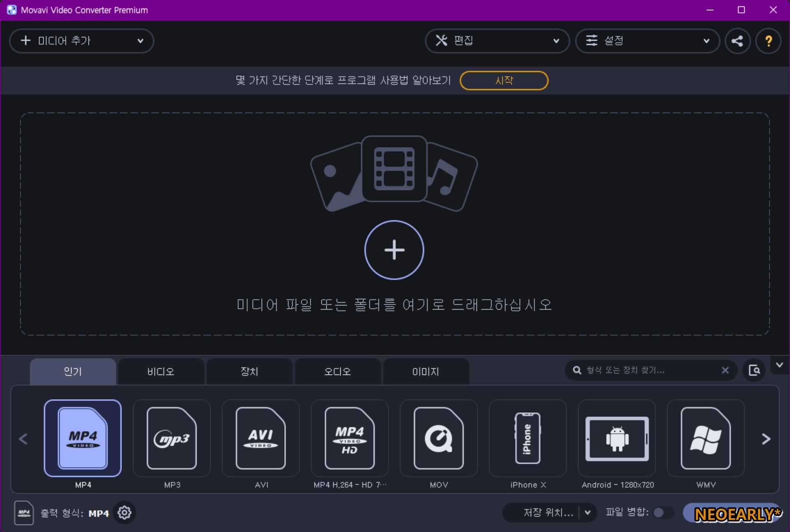The width and height of the screenshot is (790, 532).
Task: Click the large plus add media button
Action: [x=394, y=250]
